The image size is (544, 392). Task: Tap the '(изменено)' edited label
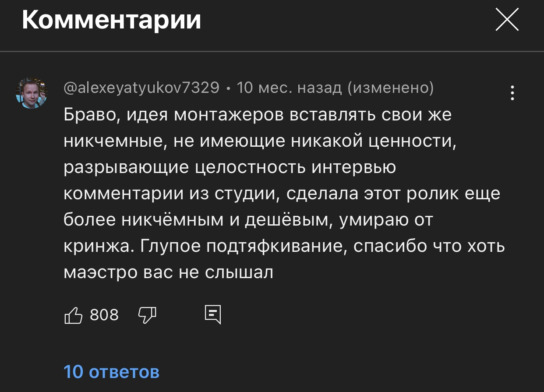391,88
